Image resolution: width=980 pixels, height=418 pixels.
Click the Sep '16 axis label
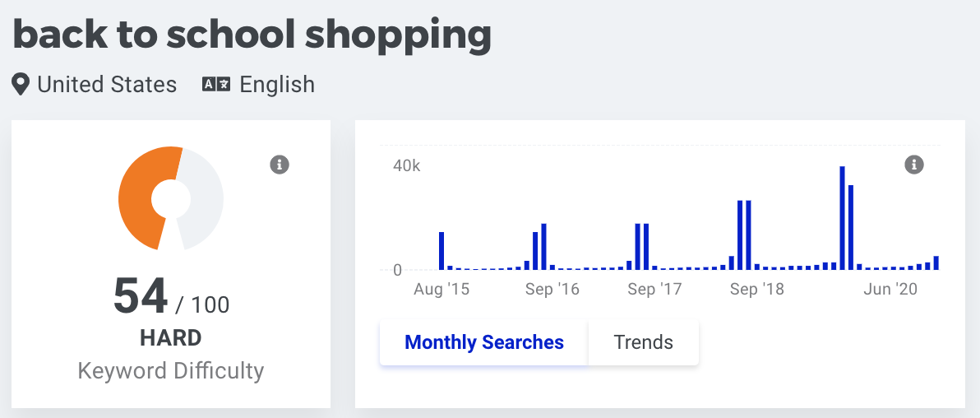(552, 290)
